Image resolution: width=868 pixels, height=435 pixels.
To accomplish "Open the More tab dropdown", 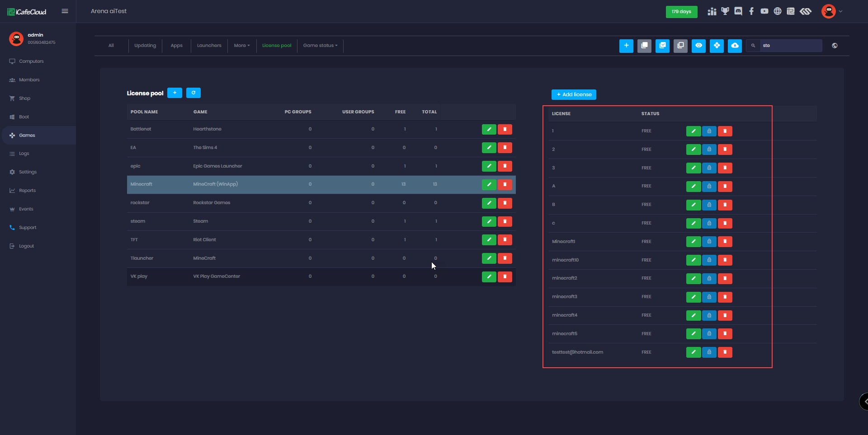I will (242, 46).
